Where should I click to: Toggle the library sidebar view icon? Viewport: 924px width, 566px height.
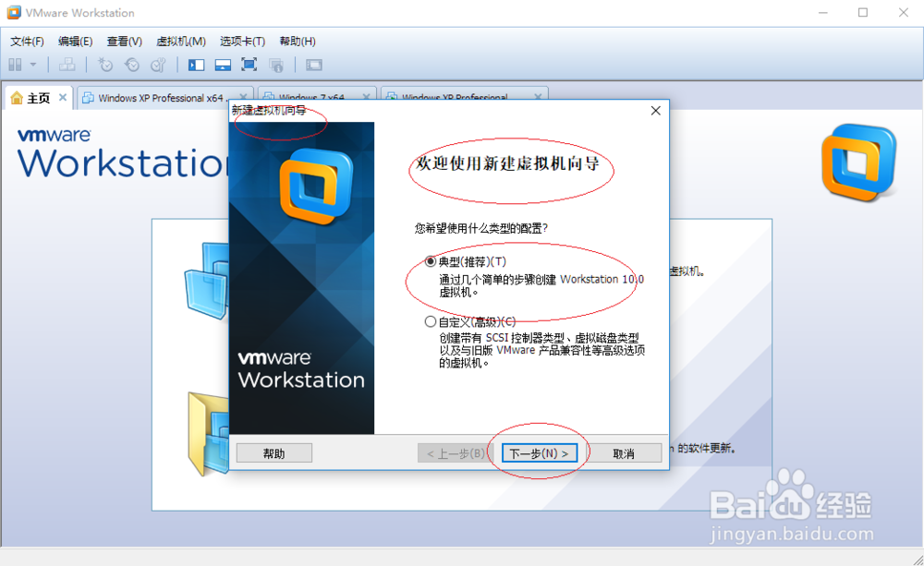196,65
